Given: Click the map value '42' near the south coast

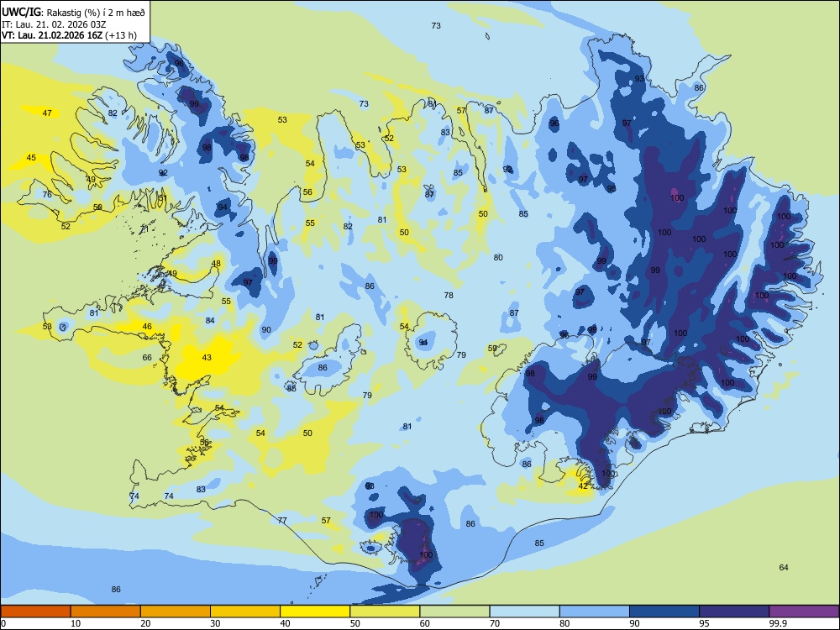Looking at the screenshot, I should click(x=583, y=486).
